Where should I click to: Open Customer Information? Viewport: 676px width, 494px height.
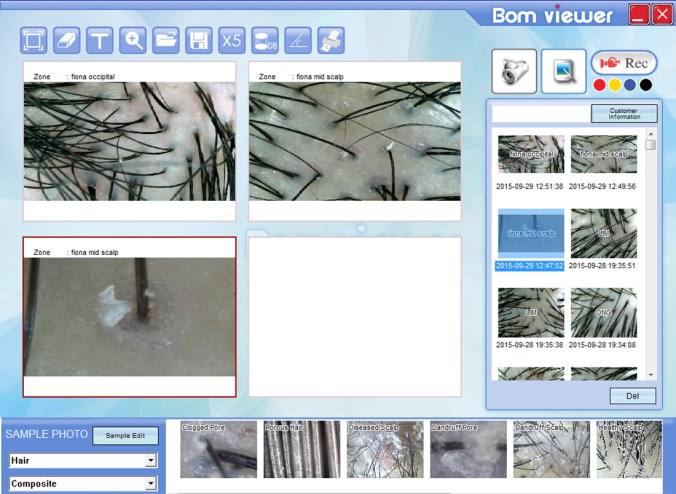click(624, 113)
